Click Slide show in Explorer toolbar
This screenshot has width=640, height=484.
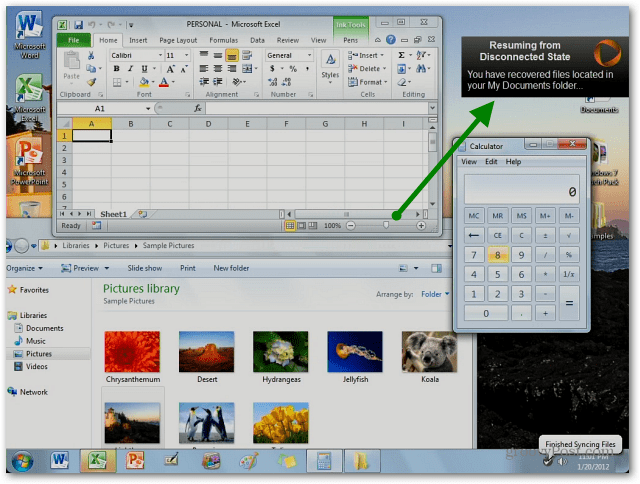click(144, 268)
